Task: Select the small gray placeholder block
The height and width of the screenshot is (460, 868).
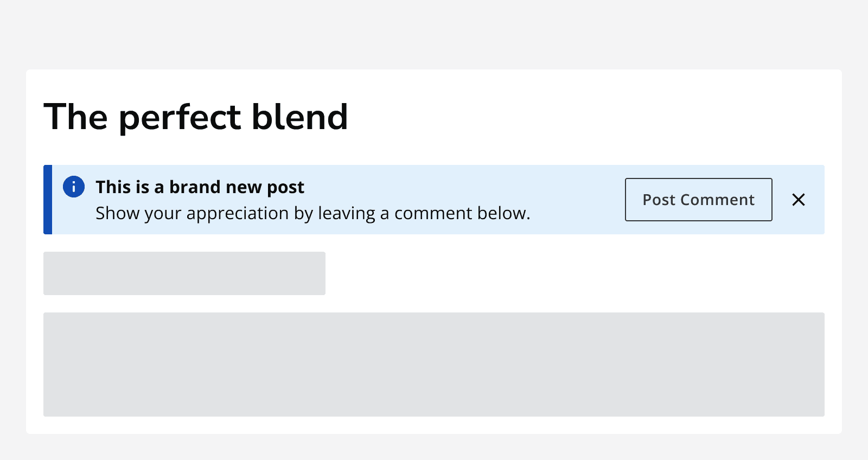Action: [x=184, y=273]
